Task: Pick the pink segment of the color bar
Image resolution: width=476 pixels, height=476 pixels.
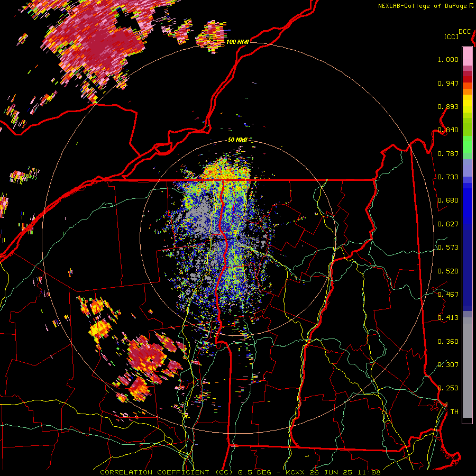Action: (467, 57)
